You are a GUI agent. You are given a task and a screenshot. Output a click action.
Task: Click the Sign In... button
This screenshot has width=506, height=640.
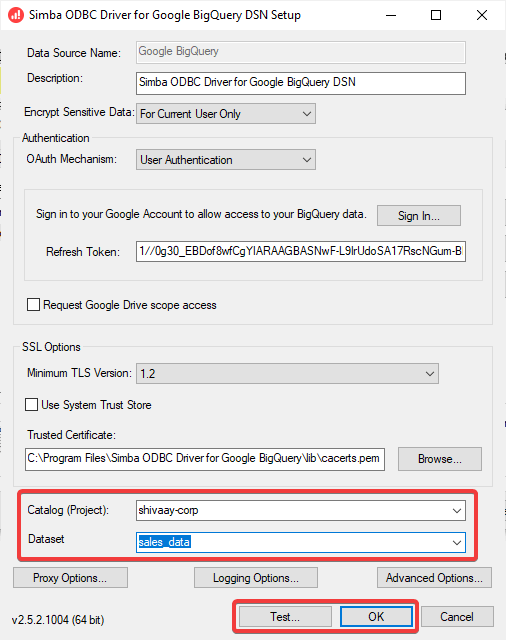(x=419, y=216)
